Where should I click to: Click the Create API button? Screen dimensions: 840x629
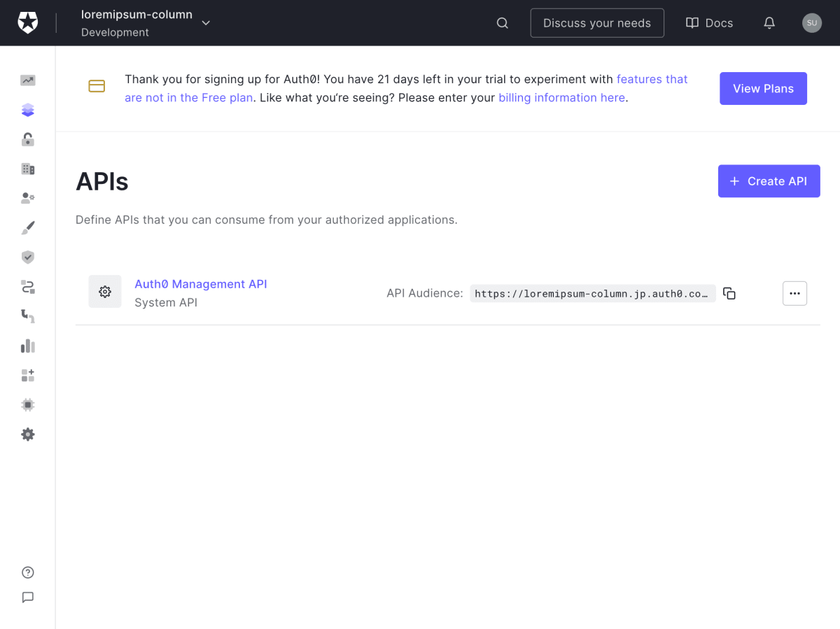pos(769,181)
